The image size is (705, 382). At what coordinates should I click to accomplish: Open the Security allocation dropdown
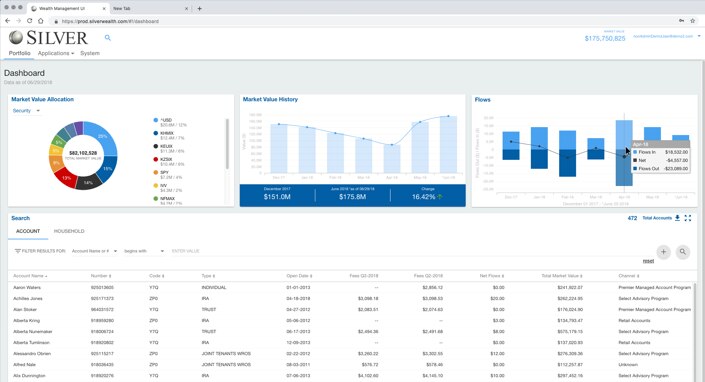tap(27, 111)
